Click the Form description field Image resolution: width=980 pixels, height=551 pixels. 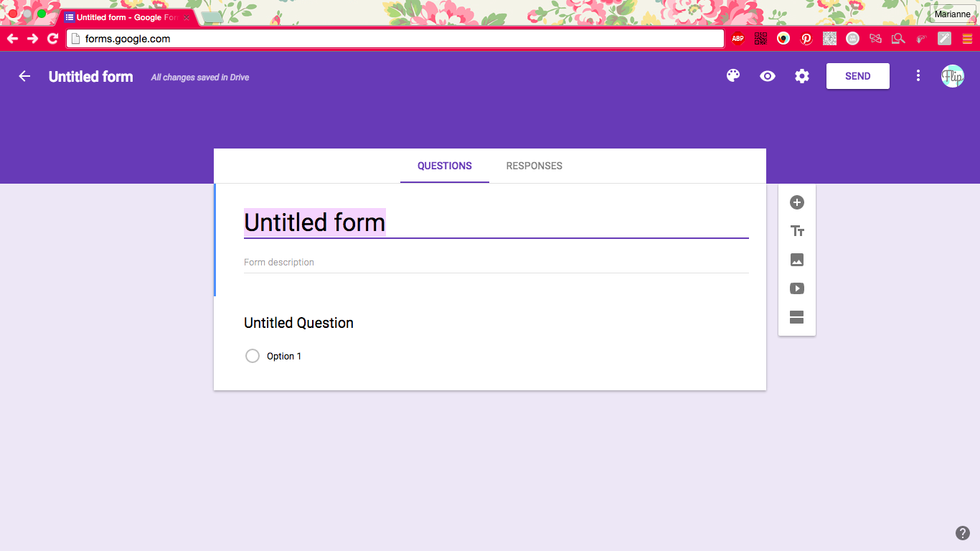tap(496, 263)
